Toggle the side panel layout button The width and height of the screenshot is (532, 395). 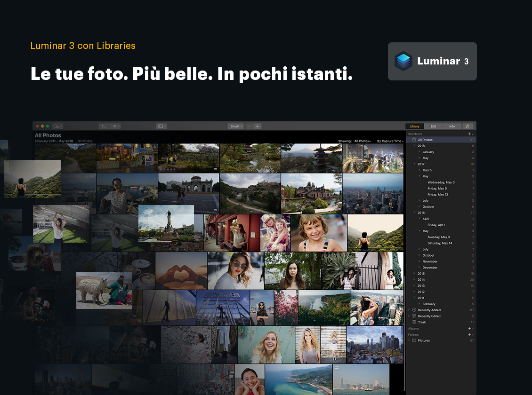pos(161,126)
